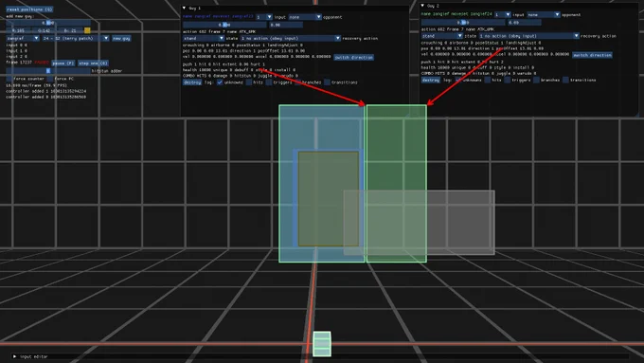Click the B color value field
644x363 pixels.
[70, 30]
